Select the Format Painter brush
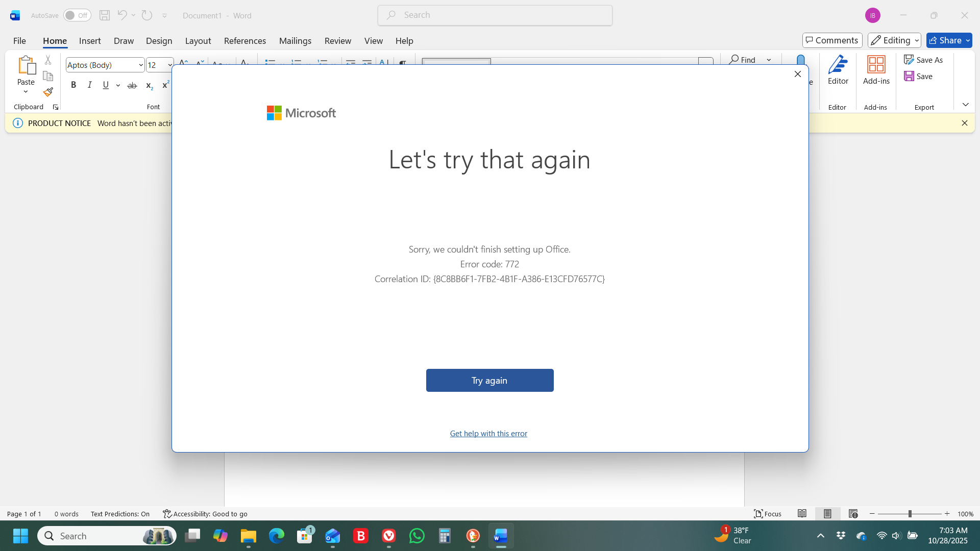The height and width of the screenshot is (551, 980). coord(48,92)
